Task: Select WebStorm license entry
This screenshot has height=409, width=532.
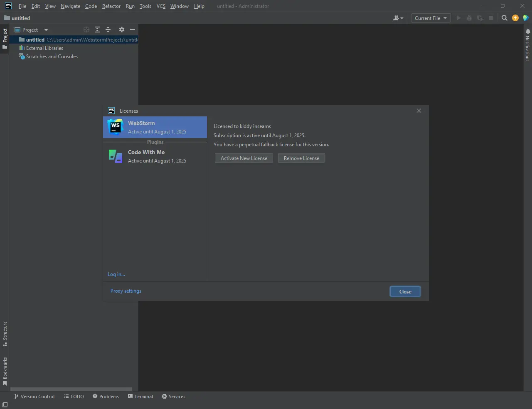Action: point(155,127)
